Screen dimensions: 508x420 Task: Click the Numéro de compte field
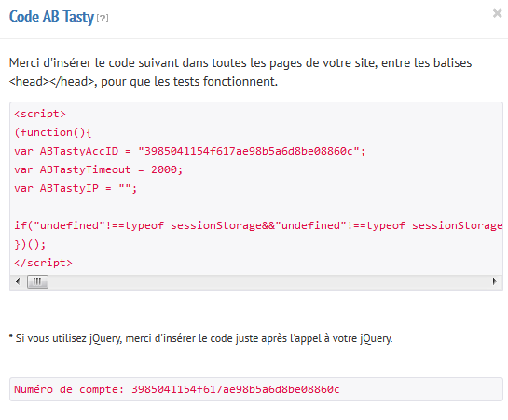(x=256, y=389)
